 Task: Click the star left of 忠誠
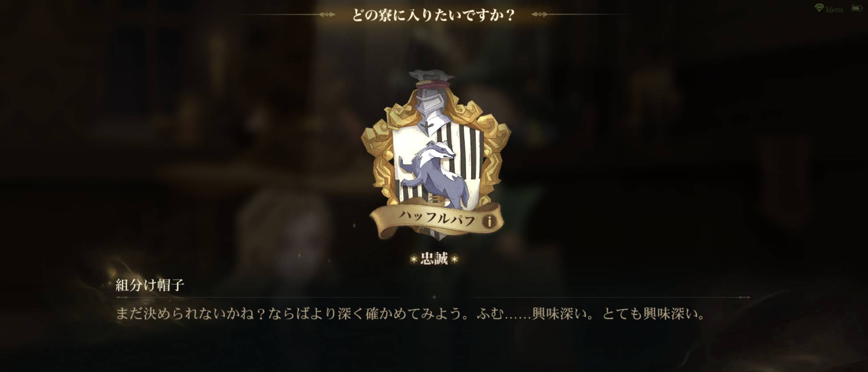(414, 259)
